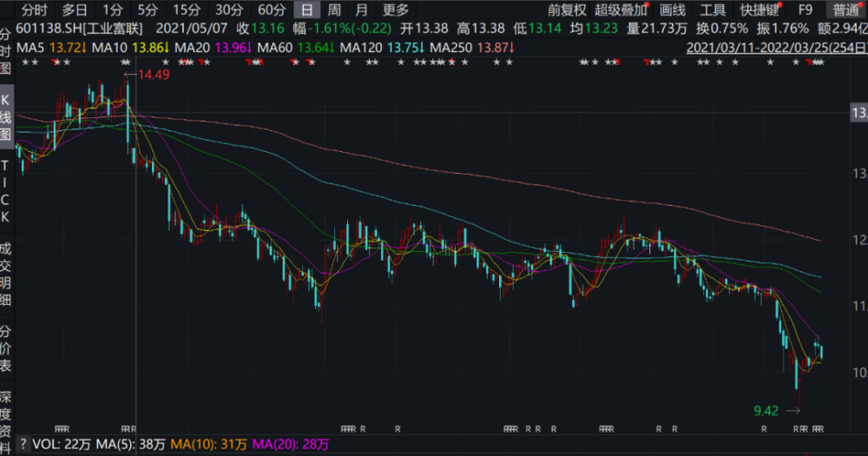Switch to the 周 weekly period tab
The height and width of the screenshot is (456, 868).
tap(334, 10)
